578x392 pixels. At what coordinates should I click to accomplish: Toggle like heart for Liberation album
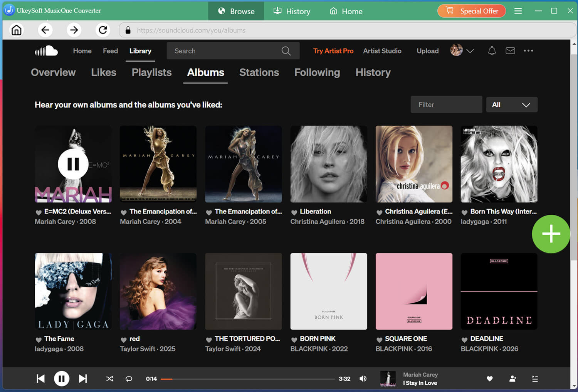(294, 212)
